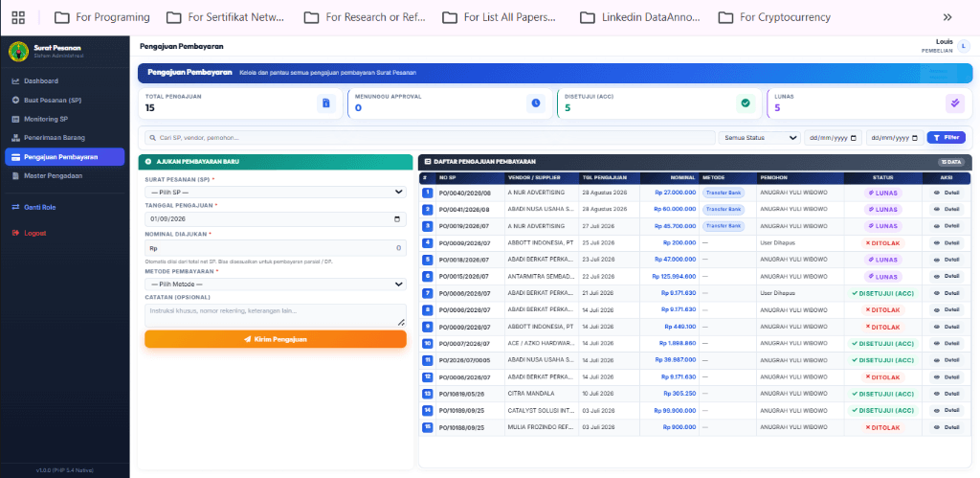Click the Kirim Pengajuan button
The width and height of the screenshot is (980, 478).
[276, 339]
